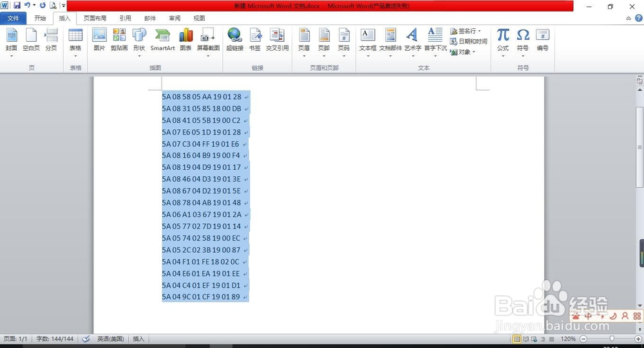The height and width of the screenshot is (348, 644).
Task: Click the Redo button in quick access toolbar
Action: click(x=43, y=5)
